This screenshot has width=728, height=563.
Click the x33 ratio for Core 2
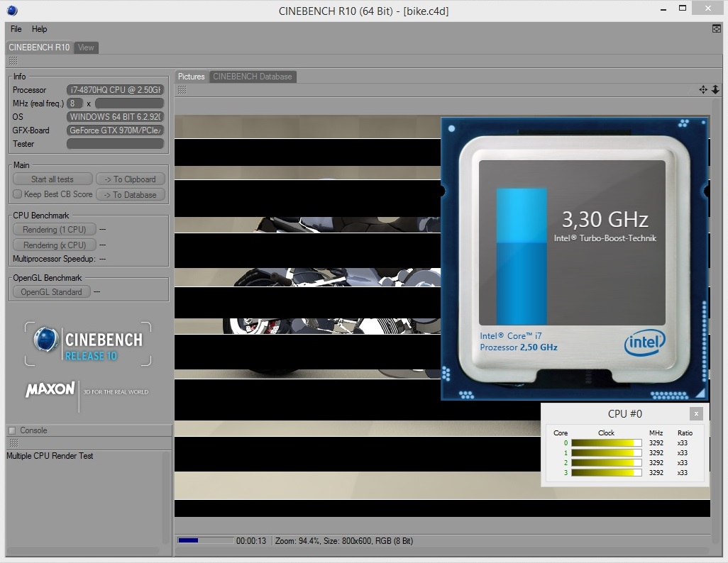coord(682,463)
